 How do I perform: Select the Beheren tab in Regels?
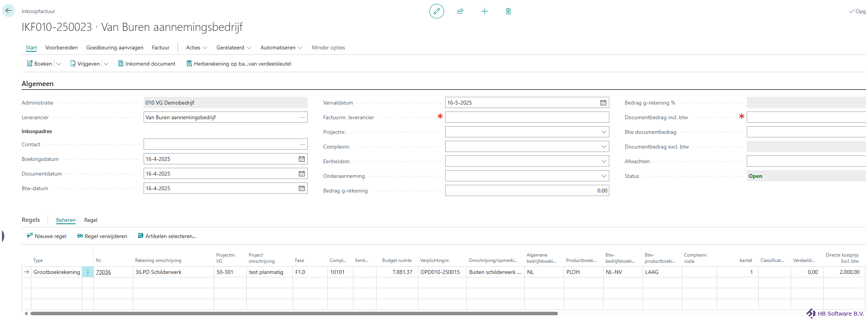click(x=66, y=220)
